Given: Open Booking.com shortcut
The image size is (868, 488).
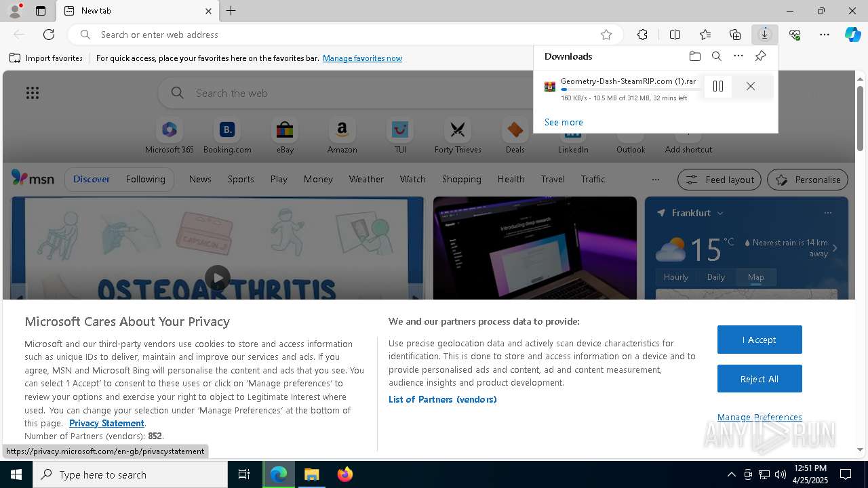Looking at the screenshot, I should click(x=227, y=136).
